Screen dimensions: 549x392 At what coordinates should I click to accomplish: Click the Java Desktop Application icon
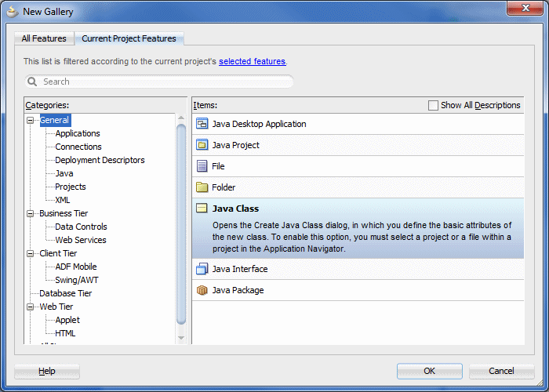pos(202,124)
